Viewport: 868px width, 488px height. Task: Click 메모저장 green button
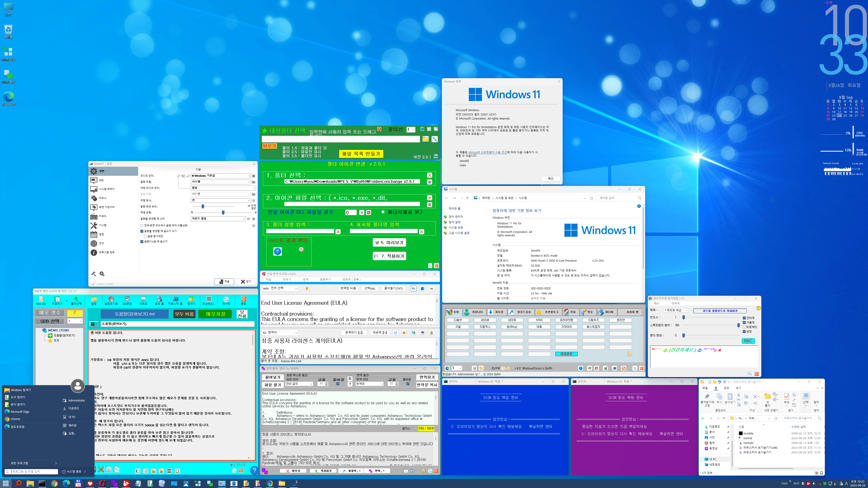(215, 314)
